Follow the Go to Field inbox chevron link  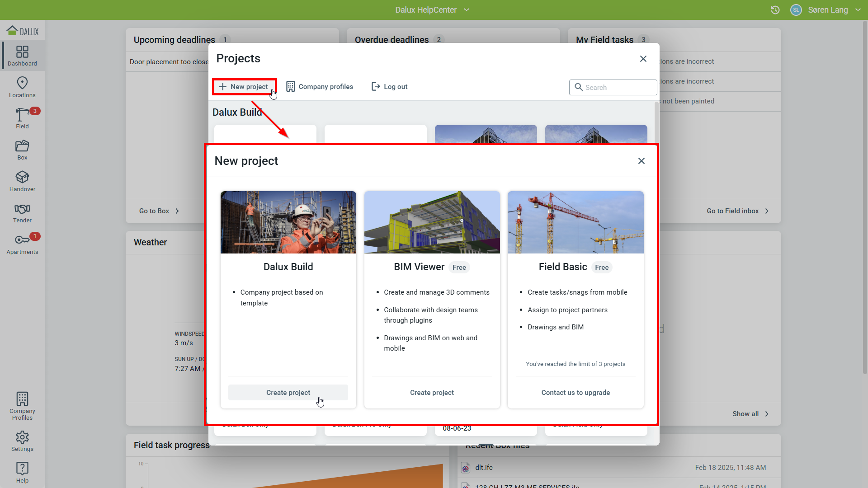click(x=737, y=211)
